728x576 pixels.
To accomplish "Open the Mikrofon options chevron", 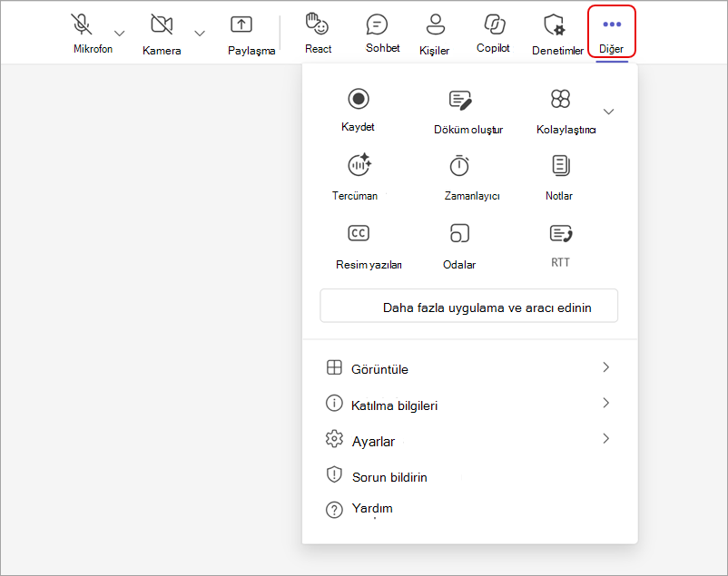I will (119, 34).
